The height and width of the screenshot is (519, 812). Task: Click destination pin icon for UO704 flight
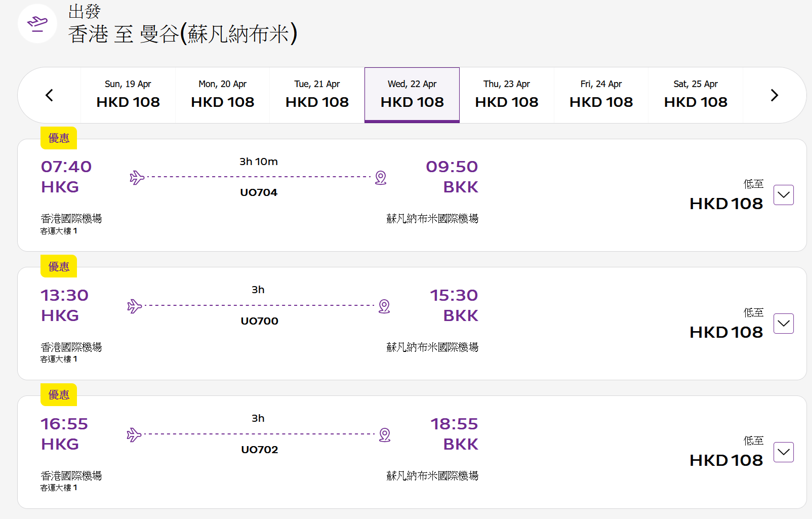pos(381,178)
